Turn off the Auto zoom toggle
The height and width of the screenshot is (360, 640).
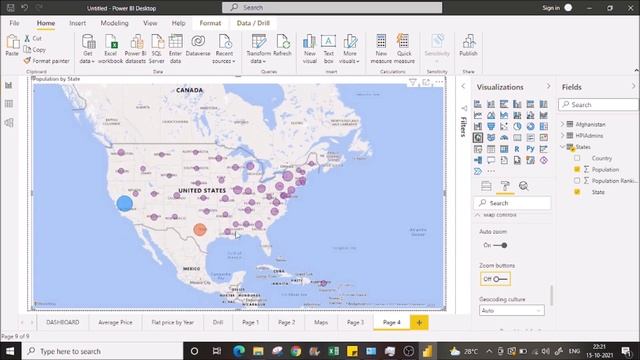[x=500, y=245]
